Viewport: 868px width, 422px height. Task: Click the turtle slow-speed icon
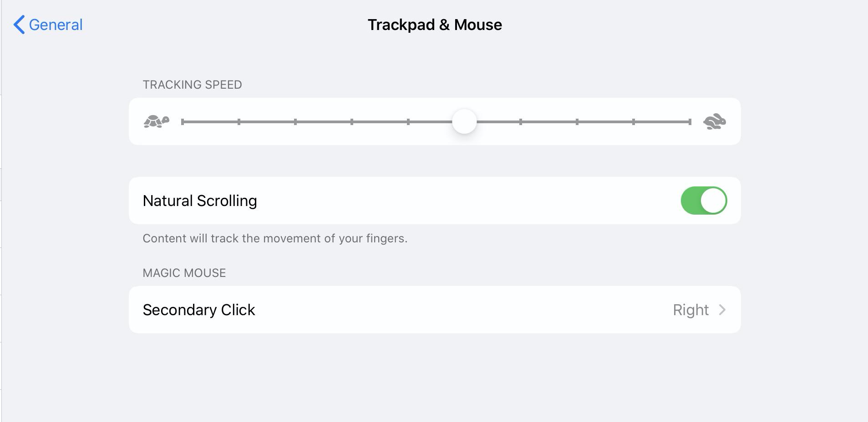click(156, 121)
